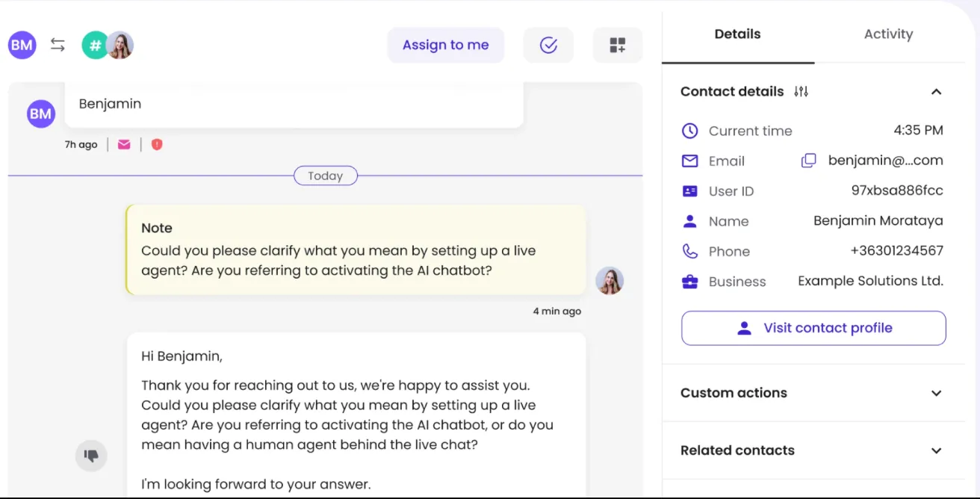Click the green hashtag channel icon

point(95,45)
